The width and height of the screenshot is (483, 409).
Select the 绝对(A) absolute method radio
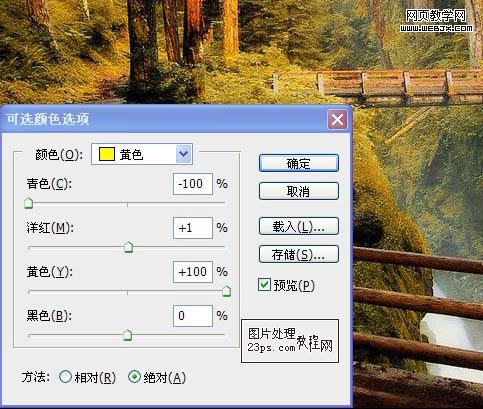134,377
